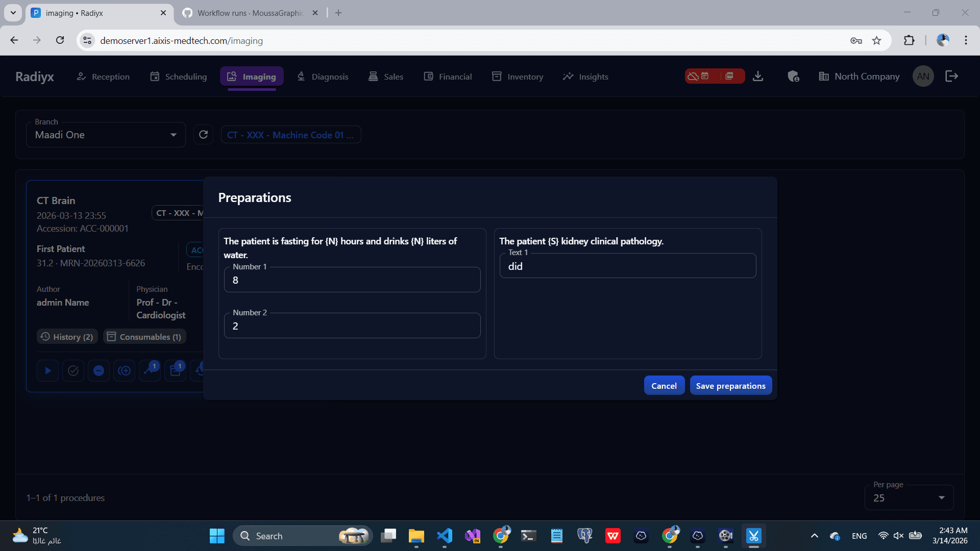Open the consumables box icon with badge
Screen dimensions: 980x551
point(176,371)
